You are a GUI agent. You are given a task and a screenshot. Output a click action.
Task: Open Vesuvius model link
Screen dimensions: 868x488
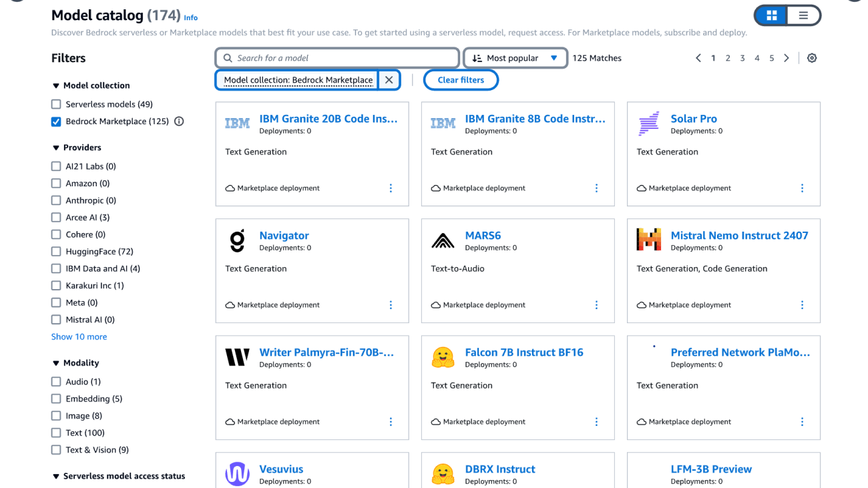[281, 469]
